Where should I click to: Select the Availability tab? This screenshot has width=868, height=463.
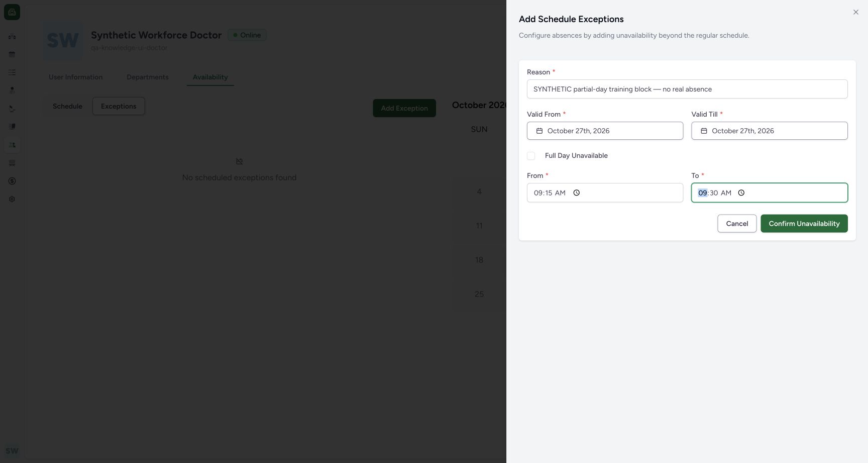(x=210, y=77)
